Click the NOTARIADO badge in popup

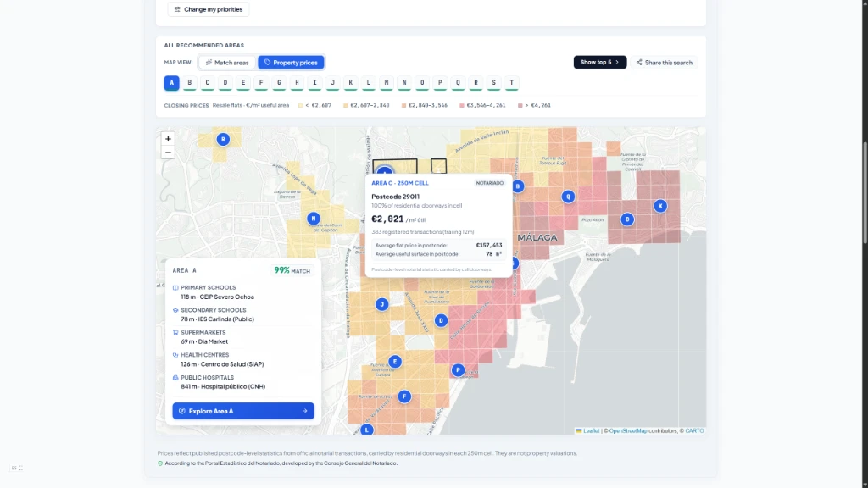[490, 183]
